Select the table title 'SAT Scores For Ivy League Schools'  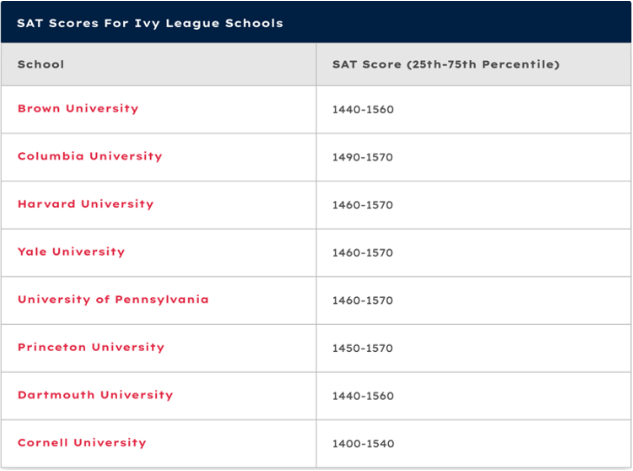pos(150,23)
